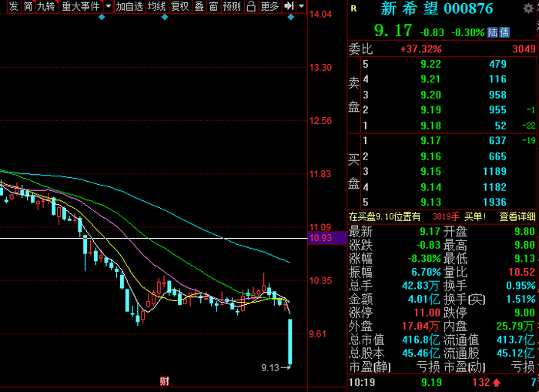Click the 财 financial marker on chart

pos(164,380)
